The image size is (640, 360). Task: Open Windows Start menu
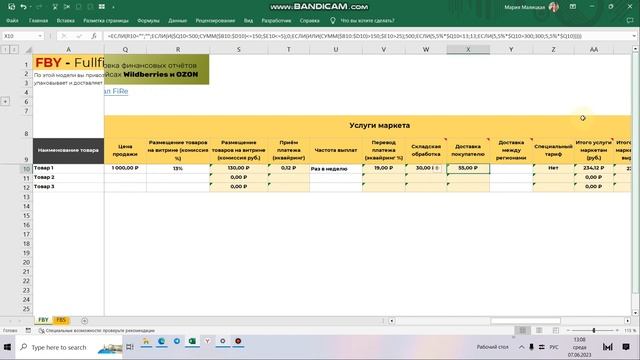coord(7,347)
